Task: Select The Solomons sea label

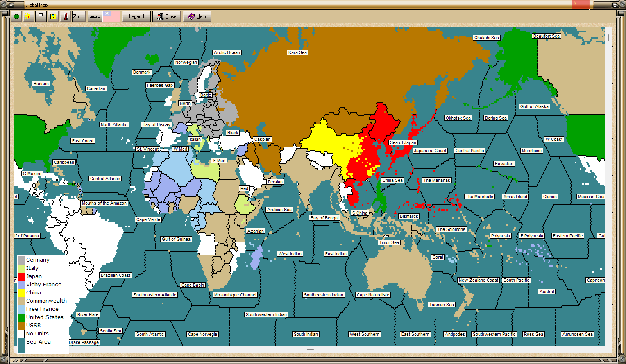Action: coord(451,229)
